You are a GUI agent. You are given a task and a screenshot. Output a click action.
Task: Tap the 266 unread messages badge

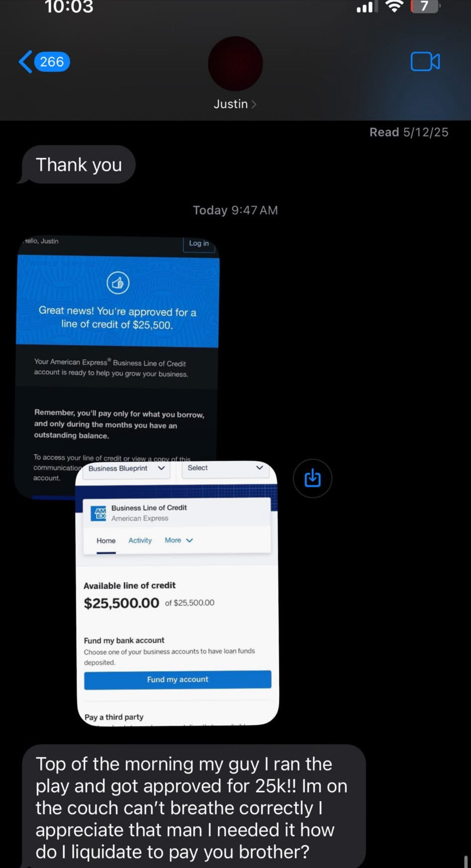[52, 62]
